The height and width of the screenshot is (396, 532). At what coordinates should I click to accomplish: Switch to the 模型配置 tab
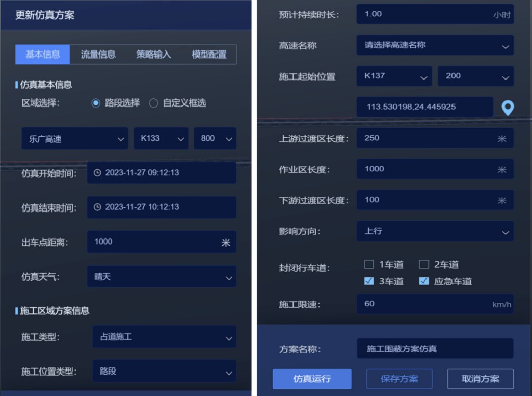tap(209, 55)
